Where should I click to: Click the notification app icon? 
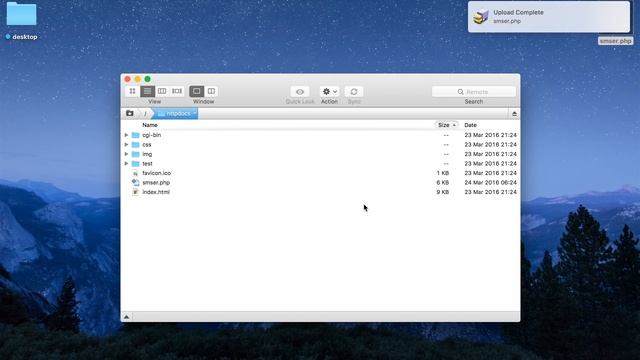(481, 17)
